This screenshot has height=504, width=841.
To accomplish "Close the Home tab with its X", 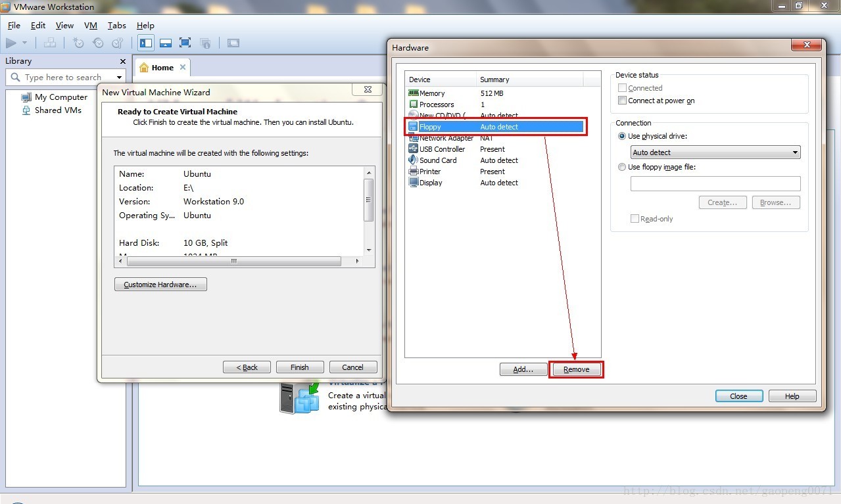I will tap(183, 67).
